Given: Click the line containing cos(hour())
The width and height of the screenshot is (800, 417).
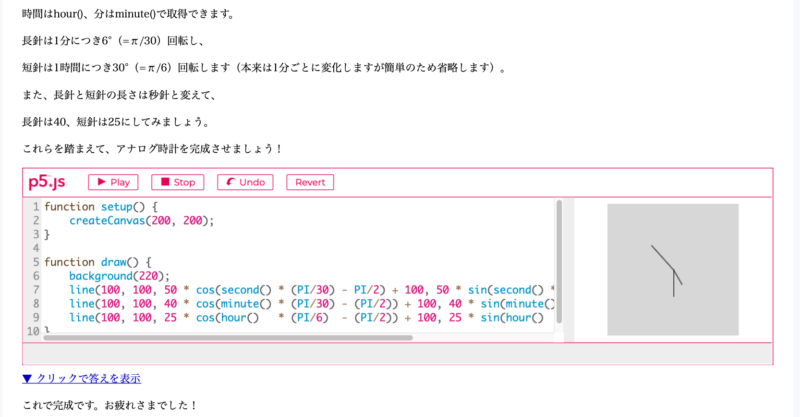Looking at the screenshot, I should coord(300,317).
